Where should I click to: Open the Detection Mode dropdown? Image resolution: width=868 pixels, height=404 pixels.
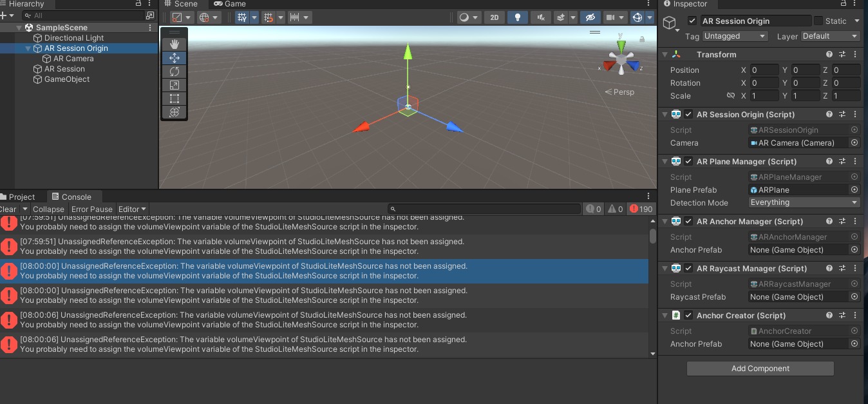coord(804,202)
